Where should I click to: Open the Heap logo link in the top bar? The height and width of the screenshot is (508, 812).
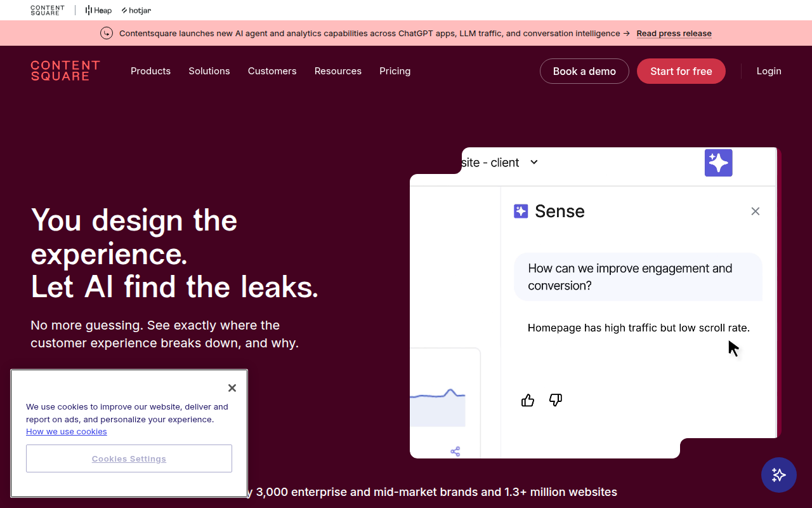coord(98,10)
